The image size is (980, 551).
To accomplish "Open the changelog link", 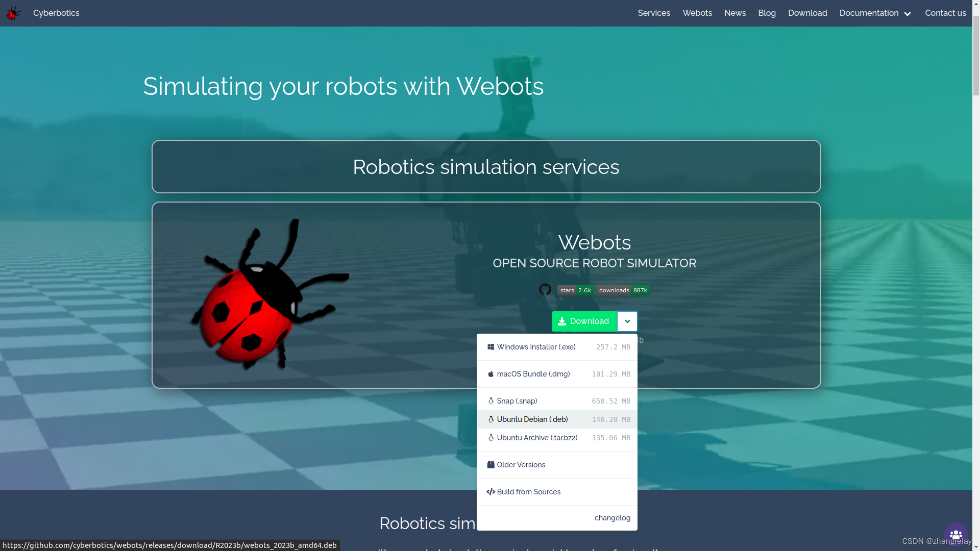I will click(x=612, y=518).
